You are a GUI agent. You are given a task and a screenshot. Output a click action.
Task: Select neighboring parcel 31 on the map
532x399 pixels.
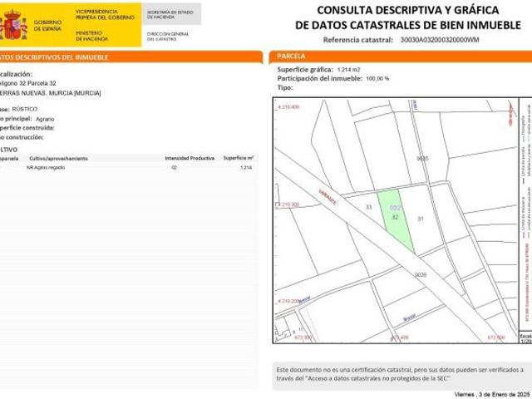pyautogui.click(x=421, y=219)
